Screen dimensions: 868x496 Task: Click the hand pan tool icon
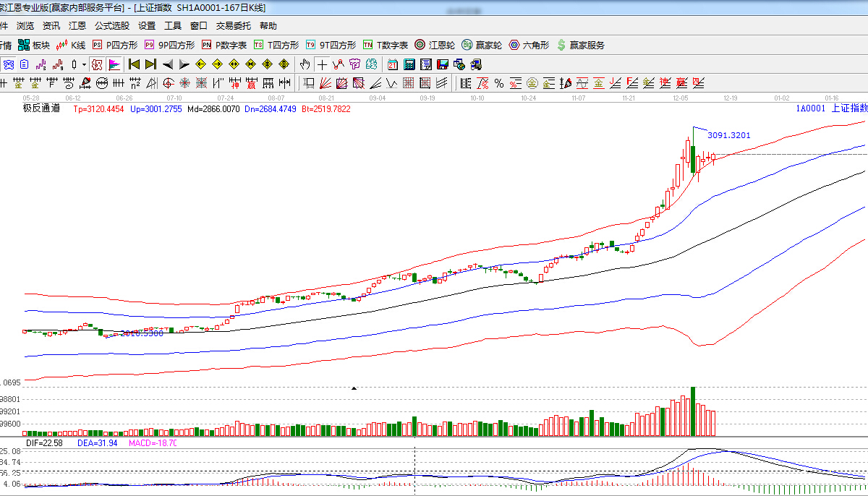(305, 64)
